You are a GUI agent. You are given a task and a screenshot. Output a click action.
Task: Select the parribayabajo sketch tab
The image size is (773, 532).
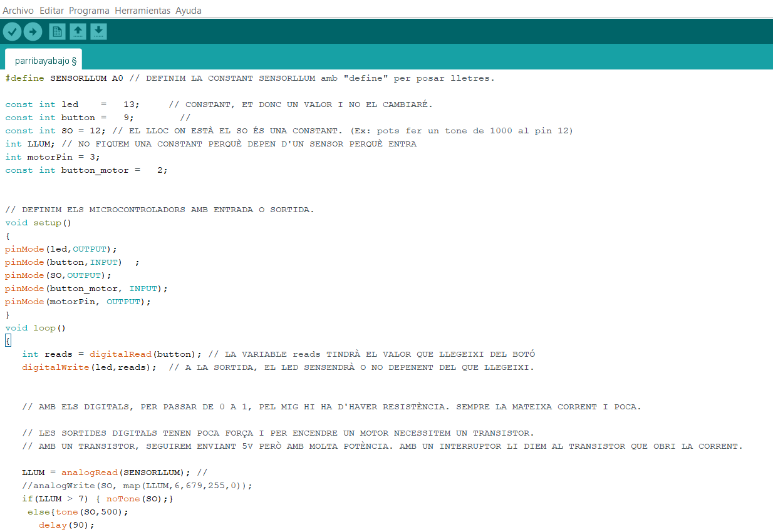(x=43, y=59)
